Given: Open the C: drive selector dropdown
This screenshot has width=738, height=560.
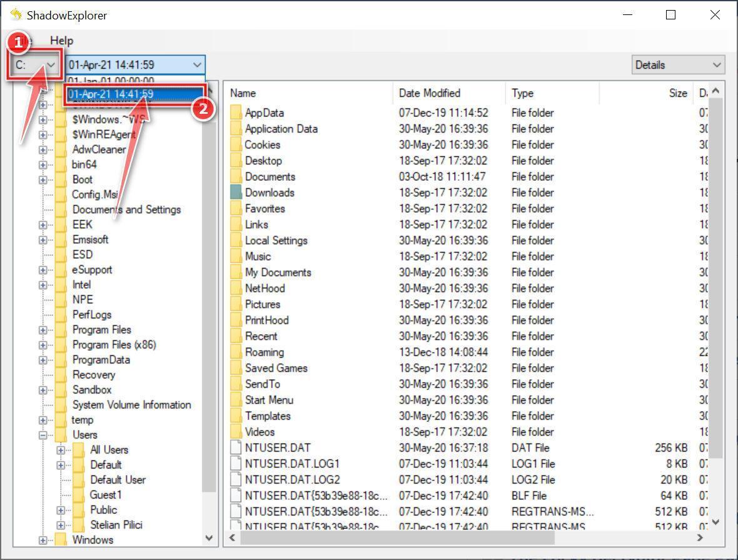Looking at the screenshot, I should 34,64.
